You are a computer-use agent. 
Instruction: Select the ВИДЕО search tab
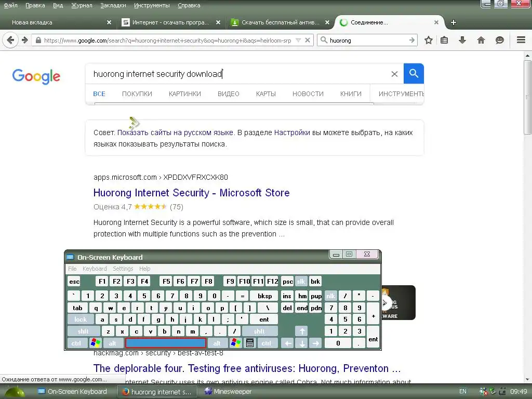(x=229, y=94)
